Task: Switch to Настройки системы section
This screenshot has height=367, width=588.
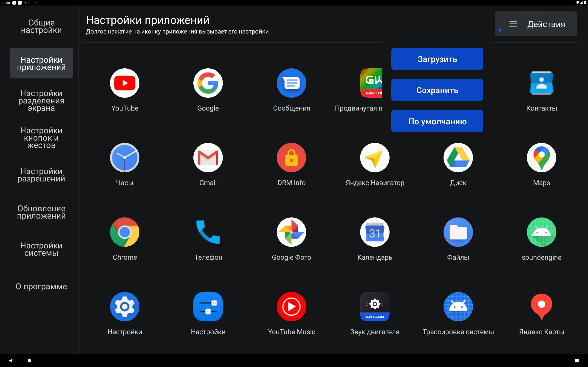Action: [41, 249]
